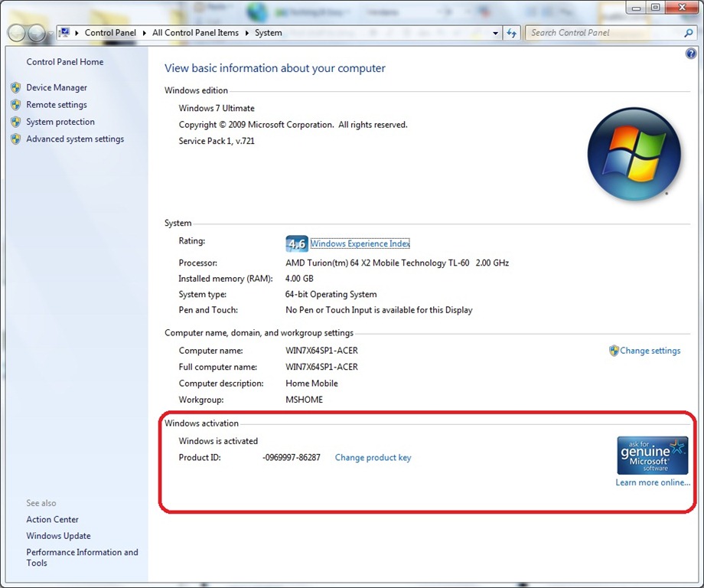Click the Windows 7 logo orb
The width and height of the screenshot is (704, 588).
(x=634, y=154)
